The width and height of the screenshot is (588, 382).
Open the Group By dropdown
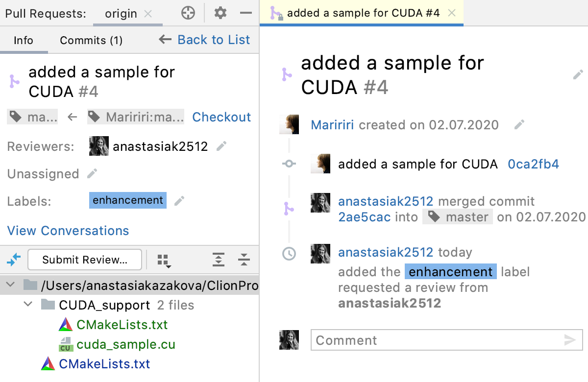(x=164, y=261)
